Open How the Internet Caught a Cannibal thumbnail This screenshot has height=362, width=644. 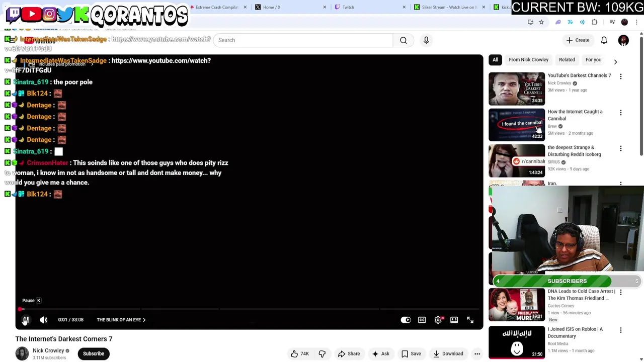pyautogui.click(x=517, y=125)
